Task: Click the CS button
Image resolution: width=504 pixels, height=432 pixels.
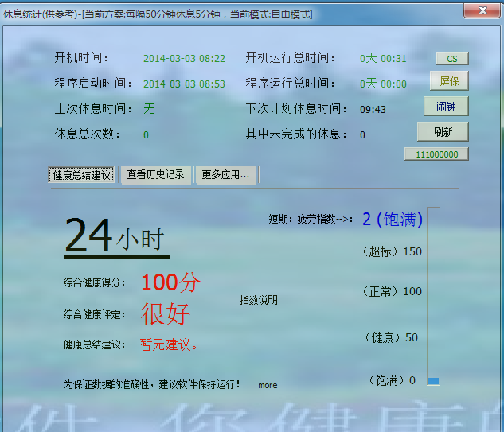Action: pos(452,58)
